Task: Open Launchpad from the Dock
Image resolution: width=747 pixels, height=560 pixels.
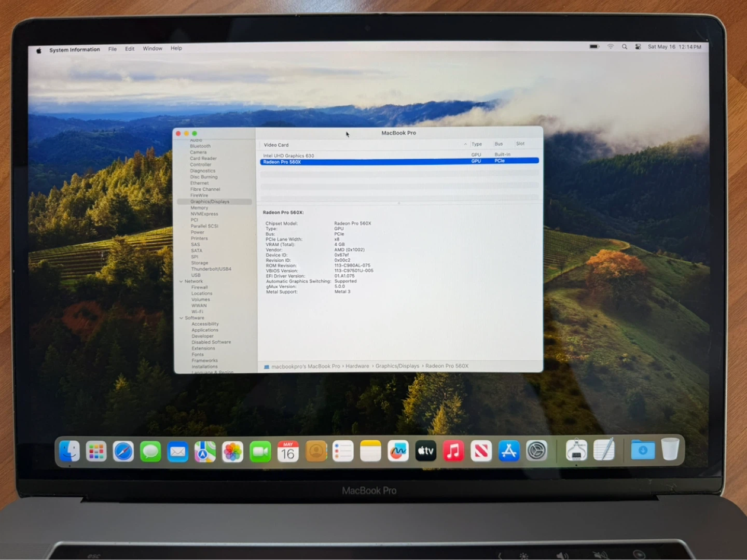Action: pos(96,451)
